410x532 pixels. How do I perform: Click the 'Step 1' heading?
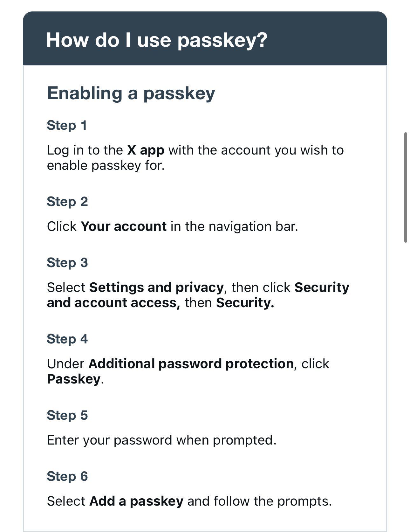tap(67, 125)
